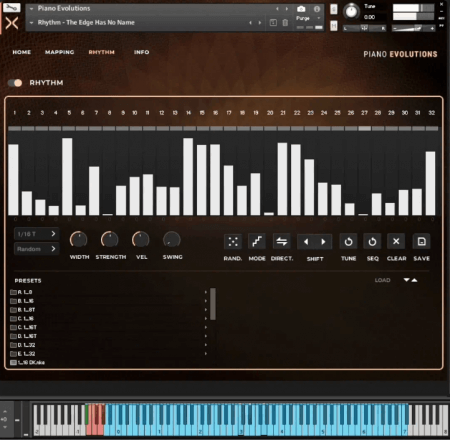Image resolution: width=450 pixels, height=440 pixels.
Task: Click the save snapshot icon in header
Action: pos(273,23)
